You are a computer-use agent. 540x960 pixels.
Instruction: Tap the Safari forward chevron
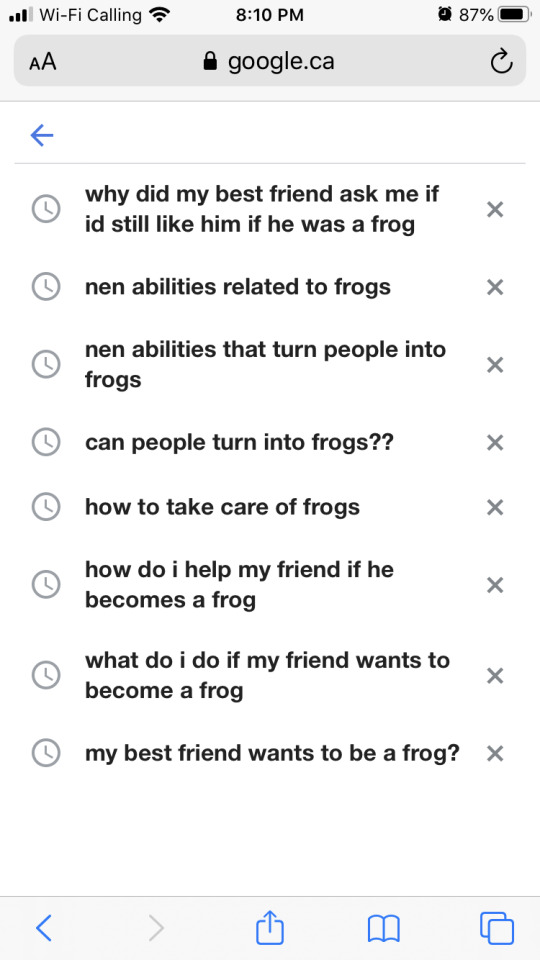coord(156,928)
